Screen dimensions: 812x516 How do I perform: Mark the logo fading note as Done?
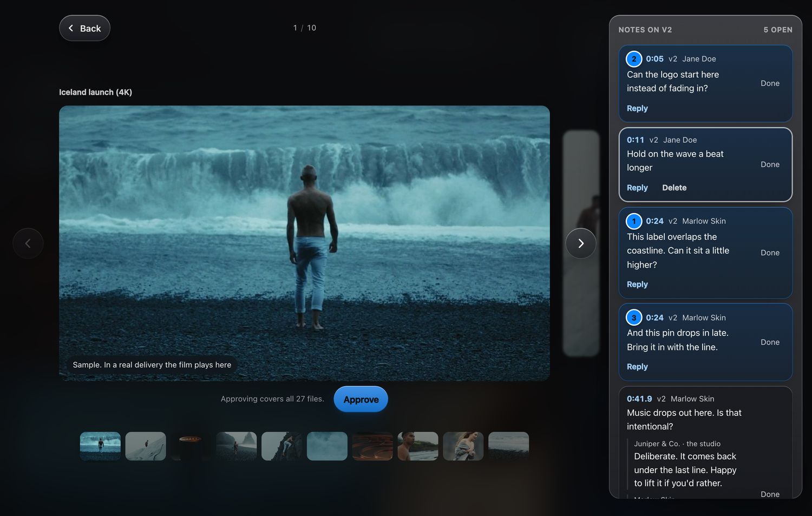770,83
